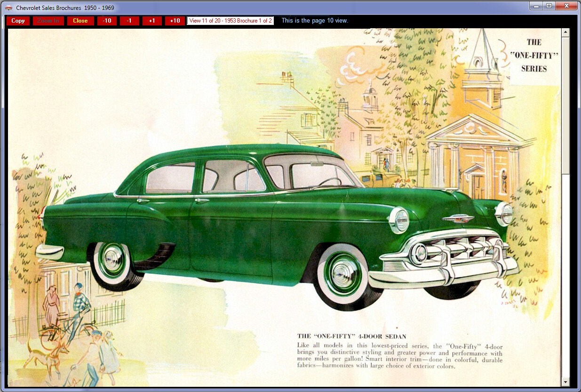The width and height of the screenshot is (581, 392).
Task: Maximize the brochure viewer window
Action: click(x=549, y=6)
